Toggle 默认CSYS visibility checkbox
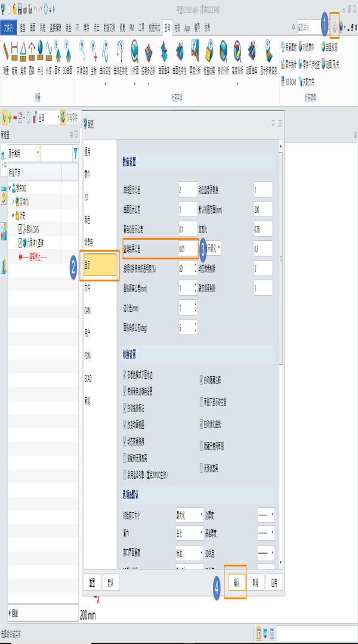Viewport: 358px width, 644px height. 20,229
